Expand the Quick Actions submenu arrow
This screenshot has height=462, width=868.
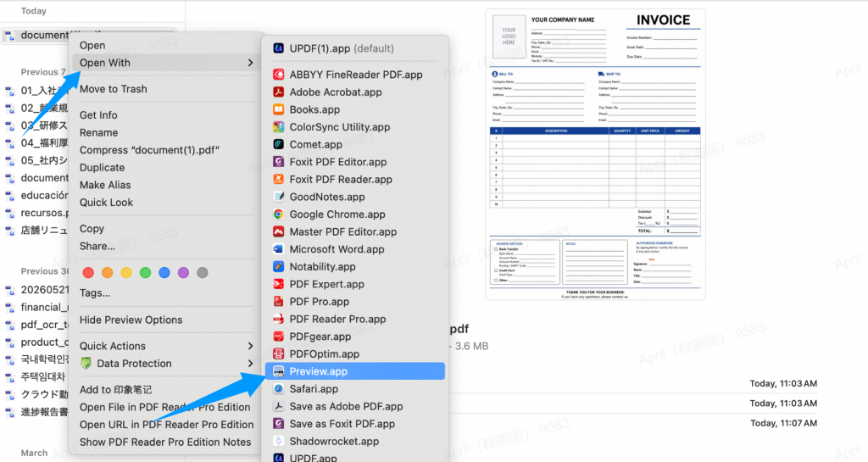tap(250, 346)
